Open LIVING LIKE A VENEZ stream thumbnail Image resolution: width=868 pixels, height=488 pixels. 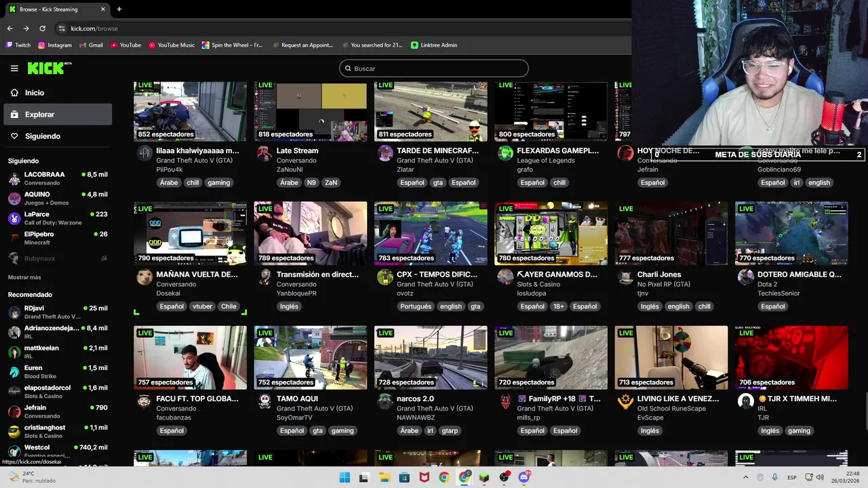point(671,357)
